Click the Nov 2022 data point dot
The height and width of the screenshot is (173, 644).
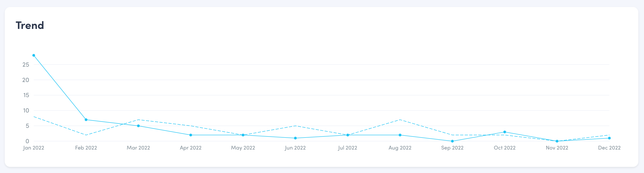click(557, 141)
